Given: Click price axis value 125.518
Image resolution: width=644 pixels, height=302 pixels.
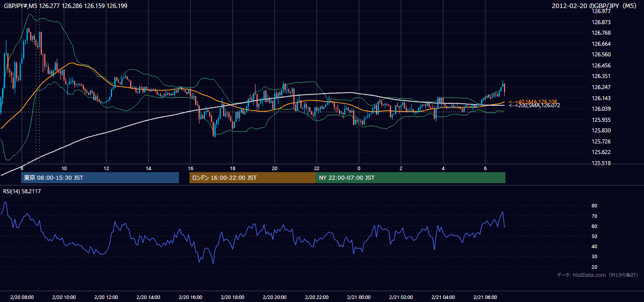Looking at the screenshot, I should [601, 163].
